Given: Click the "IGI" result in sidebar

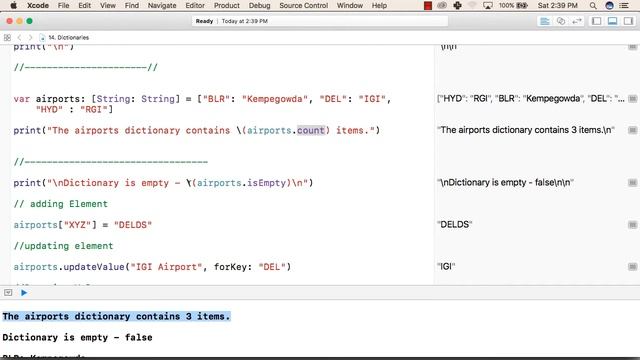Looking at the screenshot, I should click(446, 267).
